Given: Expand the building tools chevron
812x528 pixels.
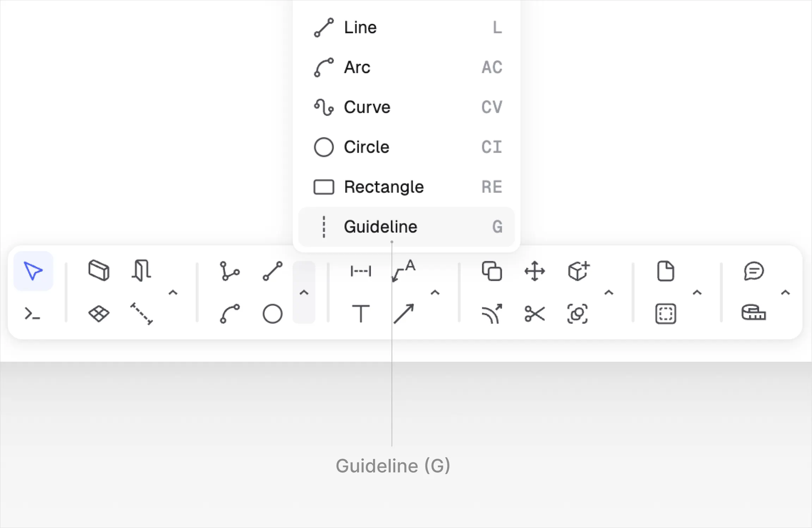Looking at the screenshot, I should (x=173, y=293).
